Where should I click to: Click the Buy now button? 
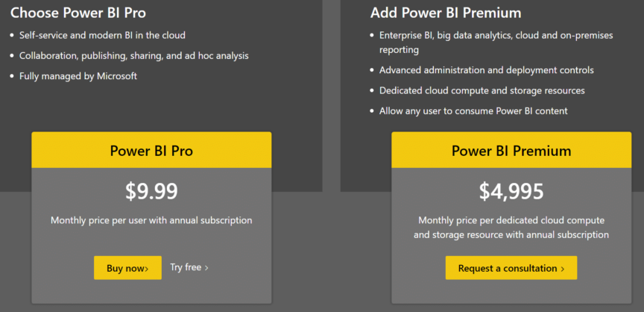click(127, 268)
